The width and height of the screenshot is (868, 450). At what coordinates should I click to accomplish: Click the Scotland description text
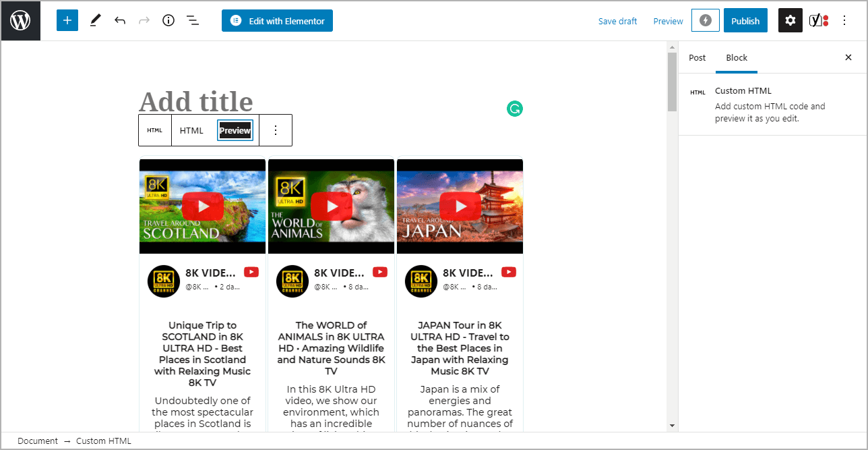tap(202, 412)
